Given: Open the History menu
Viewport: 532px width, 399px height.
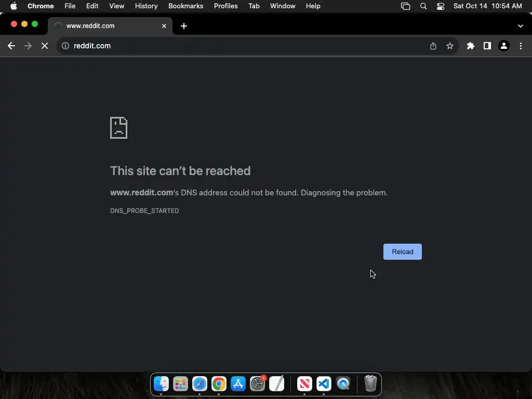Looking at the screenshot, I should click(x=146, y=6).
